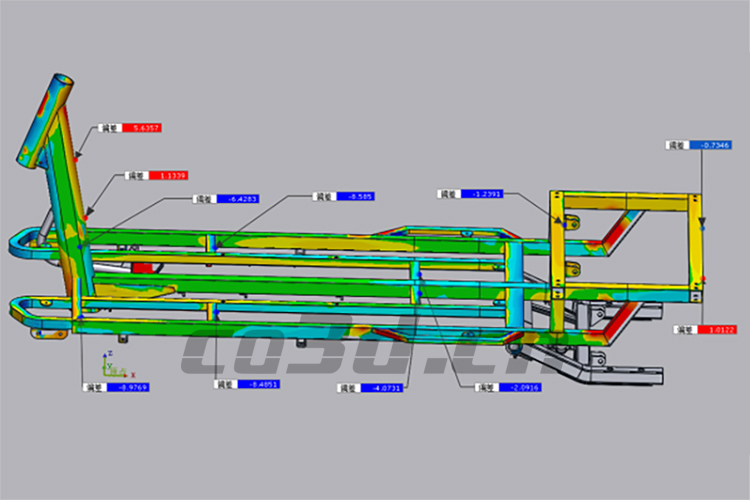Screen dimensions: 750x500
Task: Select the -2.0916 deviation label
Action: pyautogui.click(x=507, y=387)
